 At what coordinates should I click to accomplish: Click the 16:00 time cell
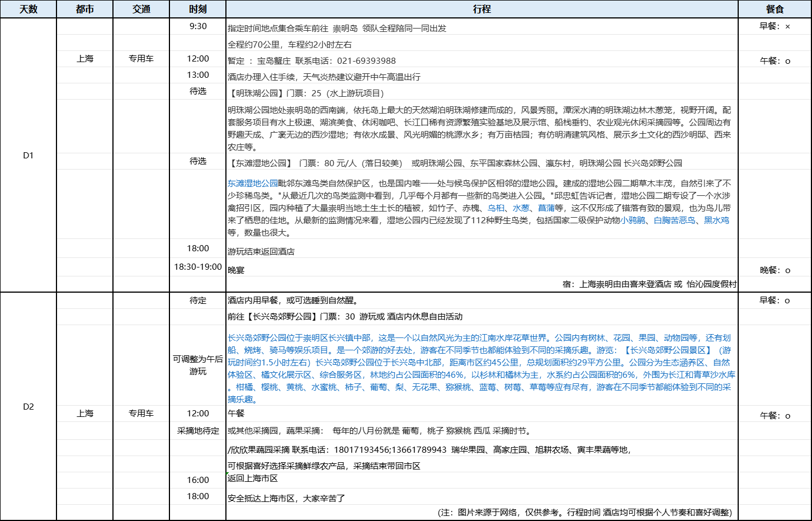point(197,480)
